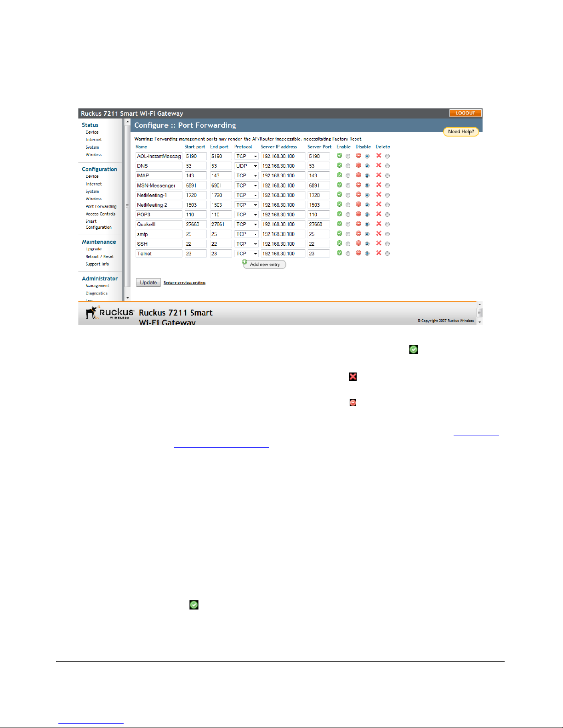Click the green Enable icon in IMAP row
Screen dimensions: 563x728
coord(339,175)
